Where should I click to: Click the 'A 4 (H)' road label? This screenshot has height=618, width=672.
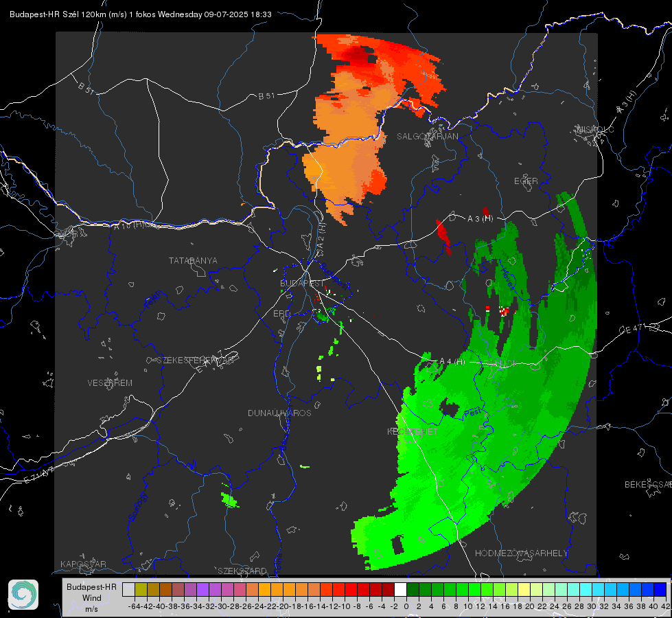coord(452,362)
